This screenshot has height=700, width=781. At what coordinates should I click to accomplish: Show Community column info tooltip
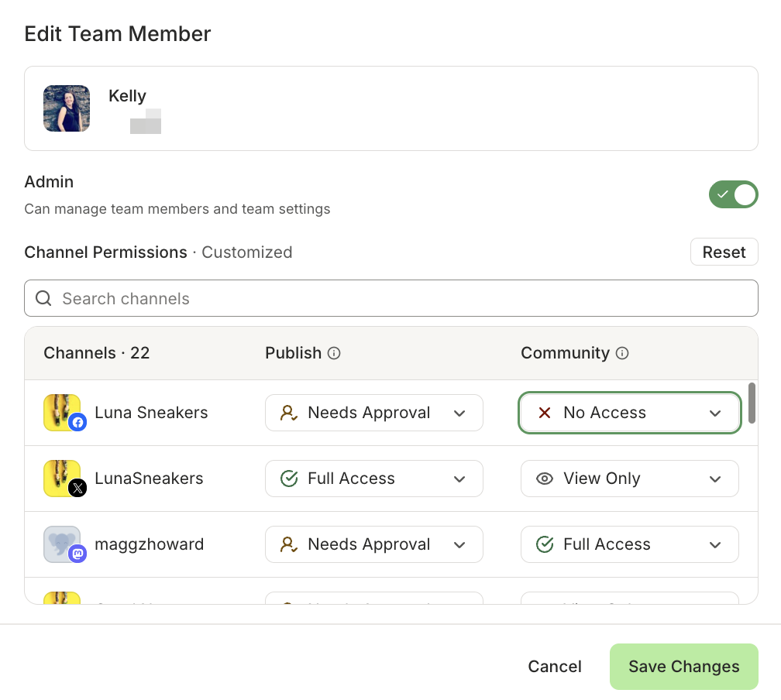click(622, 353)
